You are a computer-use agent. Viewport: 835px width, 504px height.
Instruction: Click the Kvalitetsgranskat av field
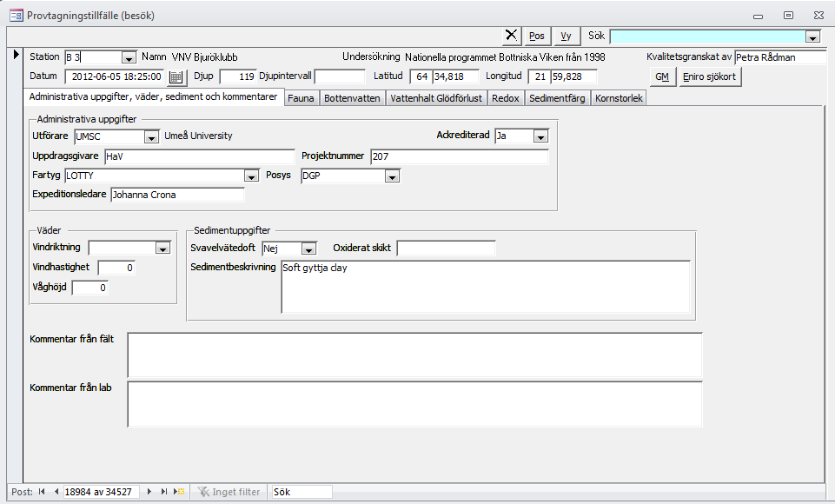coord(780,57)
